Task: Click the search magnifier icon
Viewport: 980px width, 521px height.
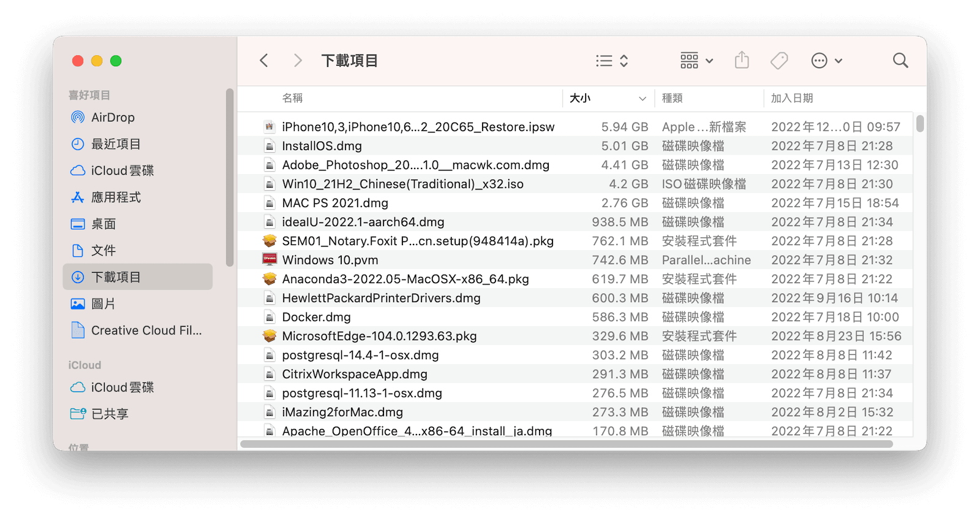Action: tap(900, 61)
